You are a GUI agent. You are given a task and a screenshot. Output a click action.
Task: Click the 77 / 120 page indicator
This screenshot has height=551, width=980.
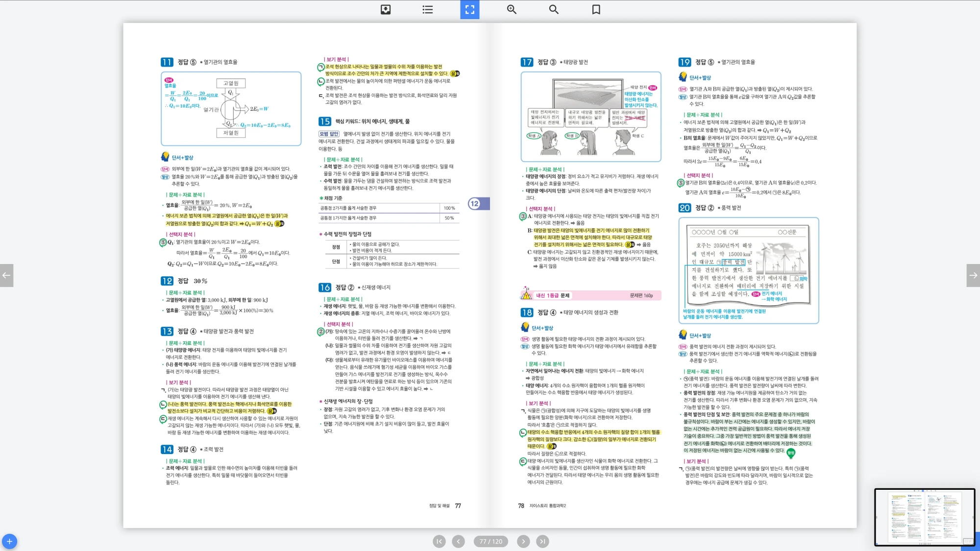coord(490,541)
